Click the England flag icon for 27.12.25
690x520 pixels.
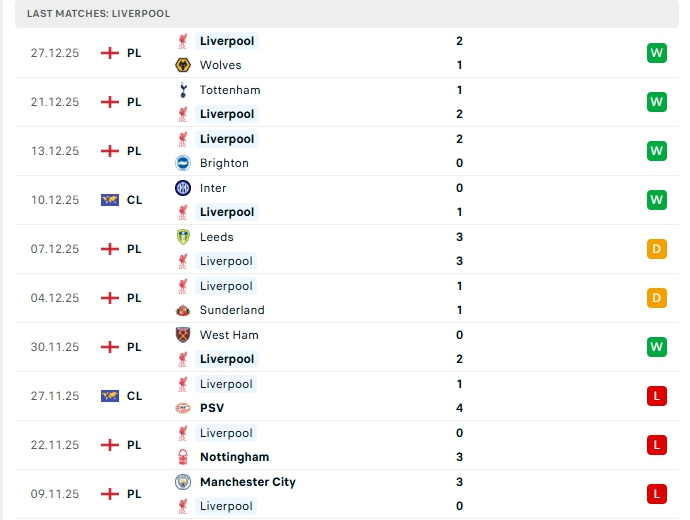point(110,53)
